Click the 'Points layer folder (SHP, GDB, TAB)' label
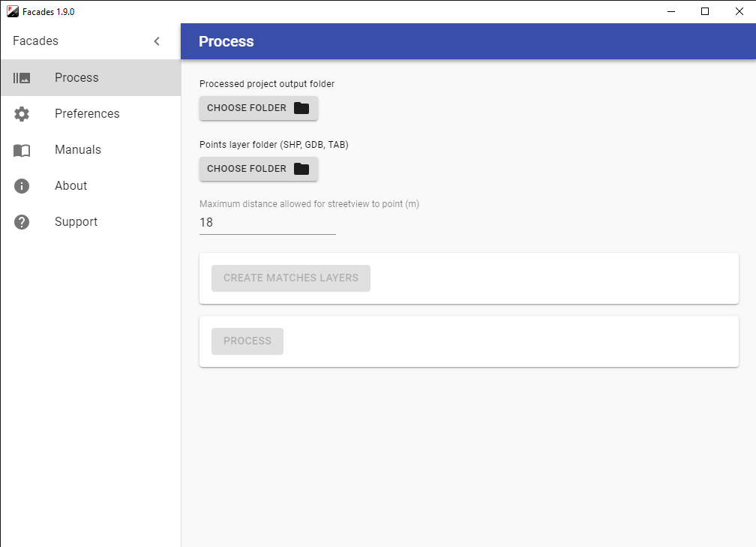This screenshot has width=756, height=547. tap(274, 145)
